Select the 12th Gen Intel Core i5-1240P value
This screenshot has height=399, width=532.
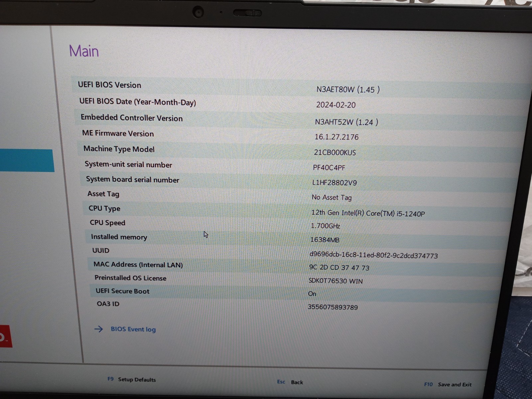[368, 213]
